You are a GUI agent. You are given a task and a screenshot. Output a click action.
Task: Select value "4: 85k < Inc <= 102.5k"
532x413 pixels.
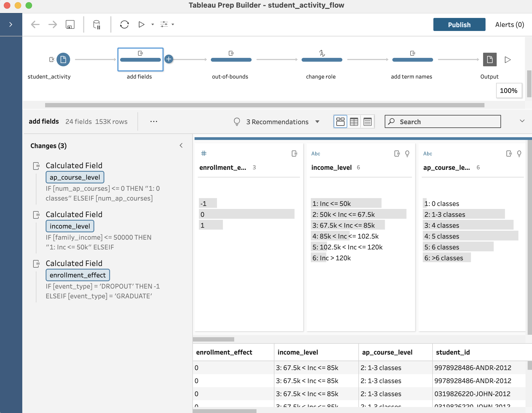click(x=345, y=236)
